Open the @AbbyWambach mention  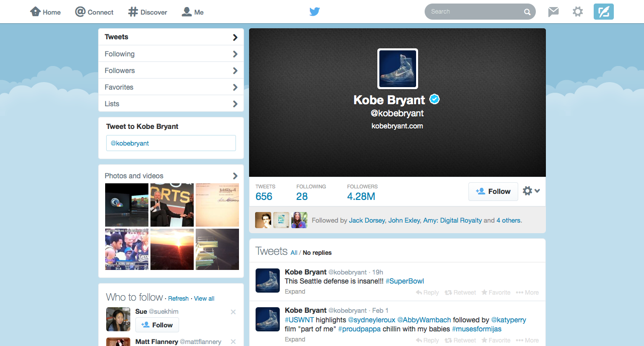pyautogui.click(x=424, y=320)
